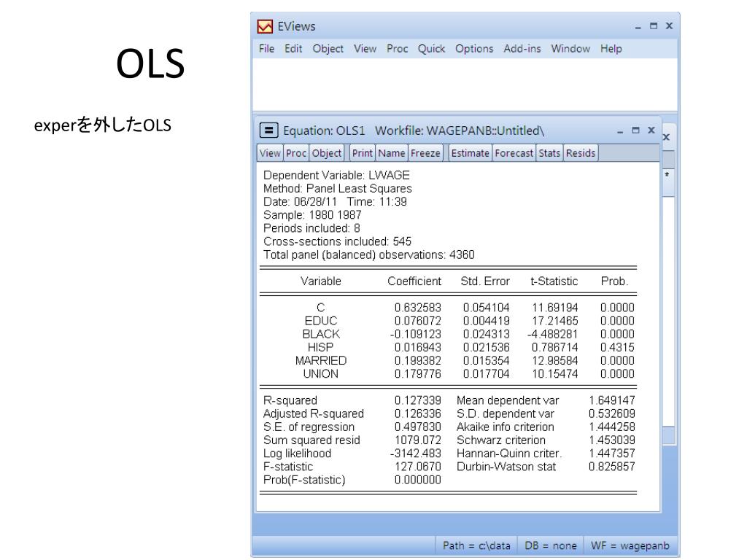Click the Equation OLS1 window icon
This screenshot has height=560, width=747.
pyautogui.click(x=268, y=130)
